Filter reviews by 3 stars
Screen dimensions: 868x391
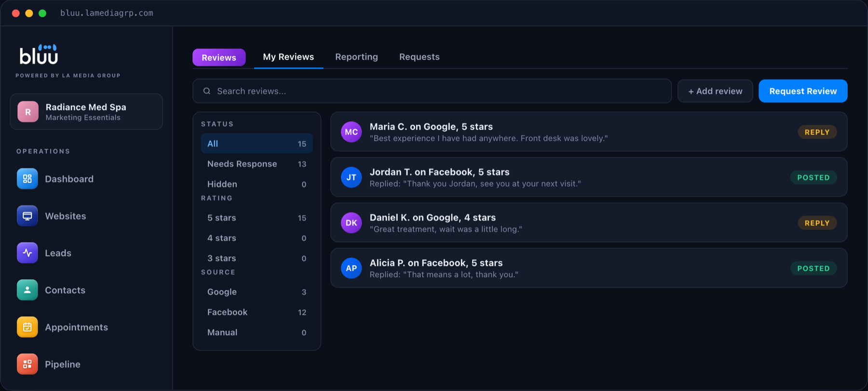(257, 258)
